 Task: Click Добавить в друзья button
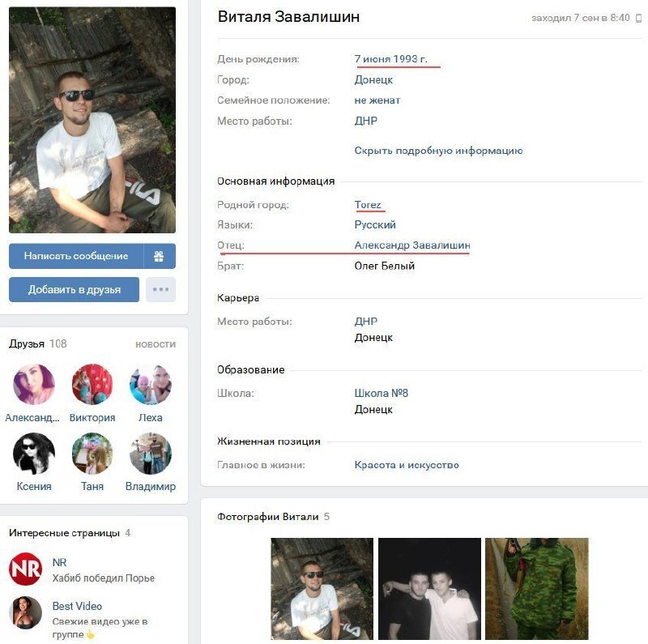pos(74,289)
